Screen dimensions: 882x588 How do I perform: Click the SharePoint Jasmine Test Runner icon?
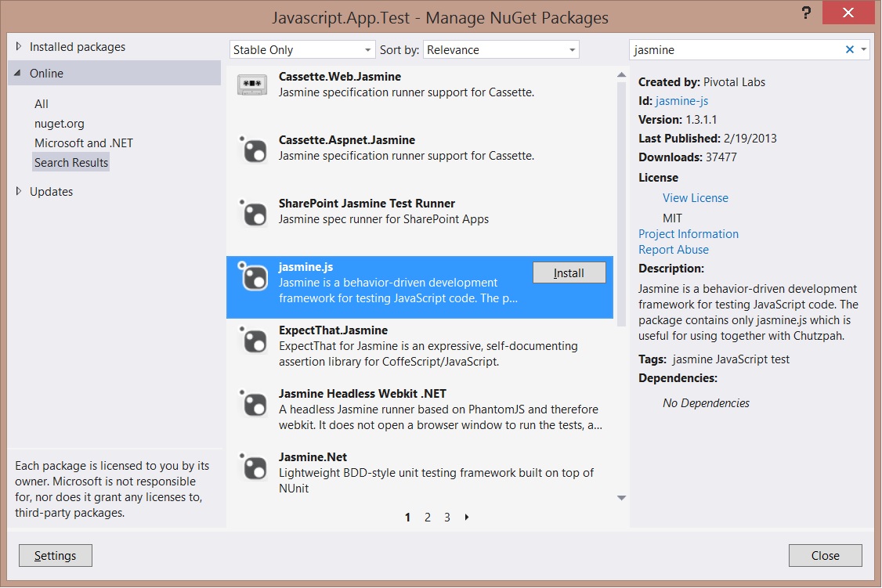click(x=252, y=213)
